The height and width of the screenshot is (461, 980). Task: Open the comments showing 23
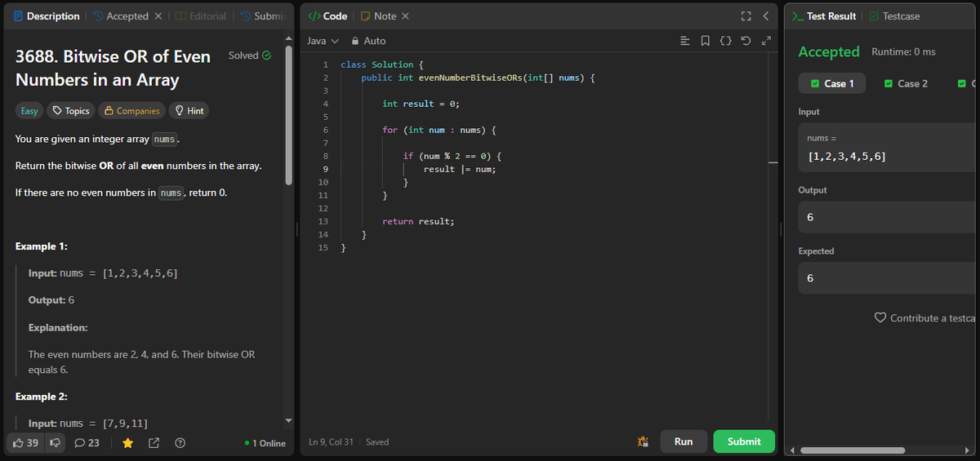87,443
